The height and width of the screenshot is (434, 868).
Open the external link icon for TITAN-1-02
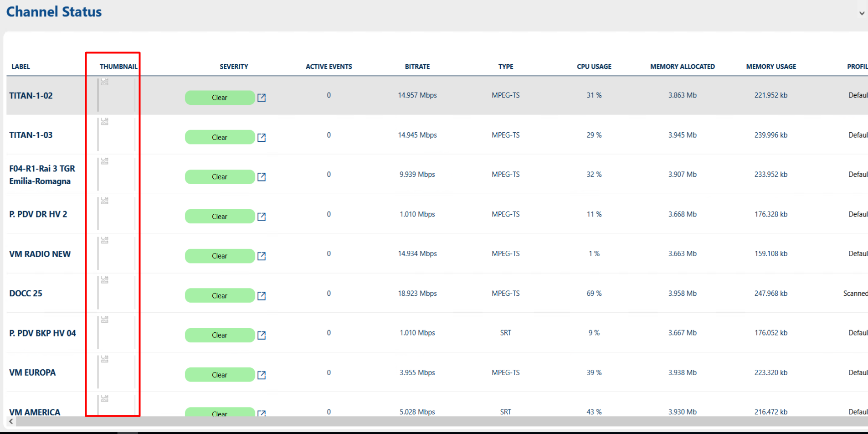tap(262, 98)
